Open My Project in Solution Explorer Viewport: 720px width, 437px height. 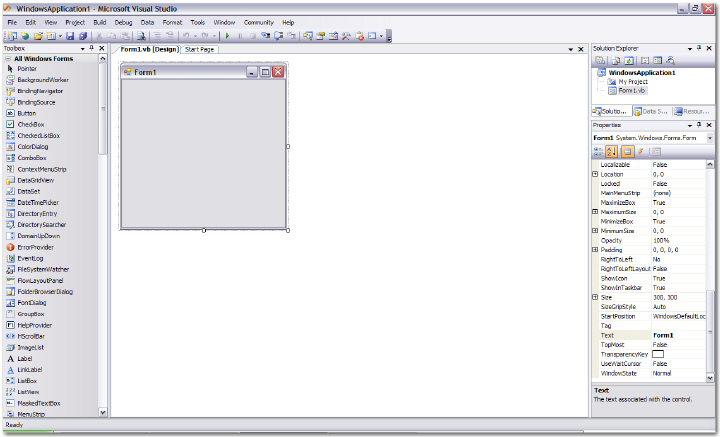[x=631, y=82]
